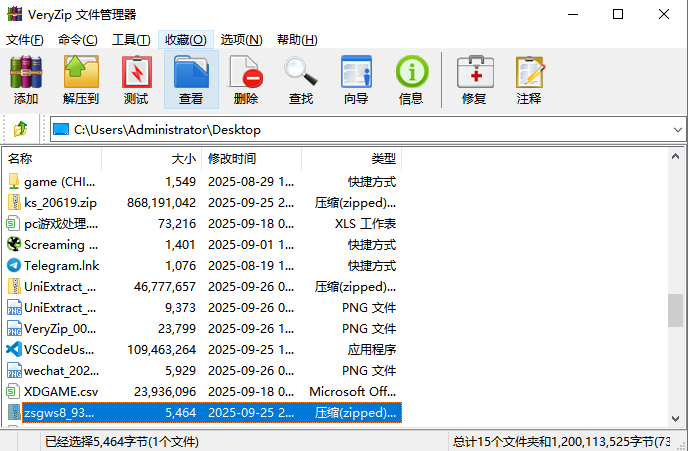Viewport: 688px width, 451px height.
Task: Open the 选项(N) menu
Action: tap(241, 40)
